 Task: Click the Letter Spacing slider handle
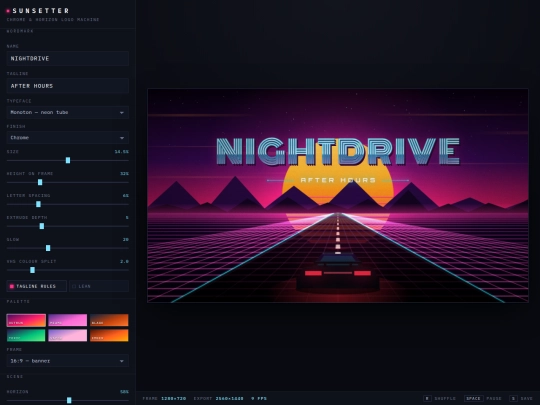[x=38, y=204]
